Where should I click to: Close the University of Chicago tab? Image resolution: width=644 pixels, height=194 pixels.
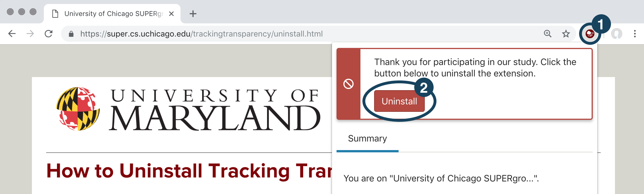pos(171,14)
